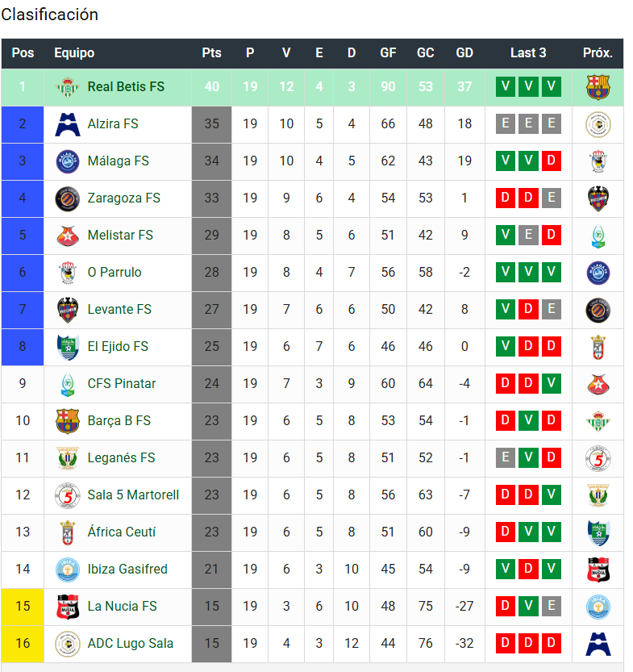Select the Sala 5 Martorell logo in Equipo column
633x672 pixels.
68,495
